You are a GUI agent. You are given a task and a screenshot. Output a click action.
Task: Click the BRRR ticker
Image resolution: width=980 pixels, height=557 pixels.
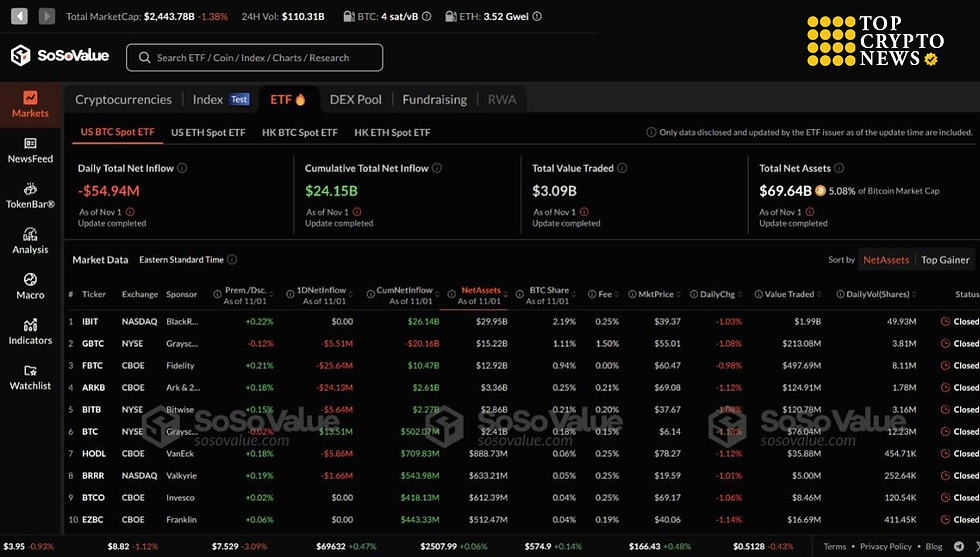(x=93, y=475)
